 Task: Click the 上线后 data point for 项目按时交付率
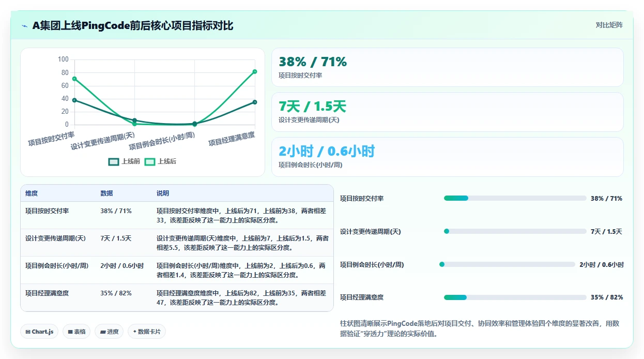(x=74, y=79)
